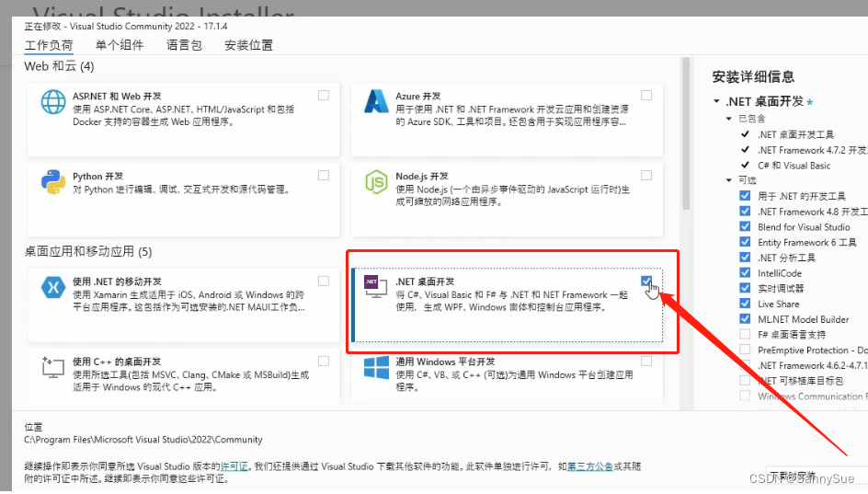The height and width of the screenshot is (494, 868).
Task: Switch to the 安装位置 tab
Action: click(x=248, y=45)
